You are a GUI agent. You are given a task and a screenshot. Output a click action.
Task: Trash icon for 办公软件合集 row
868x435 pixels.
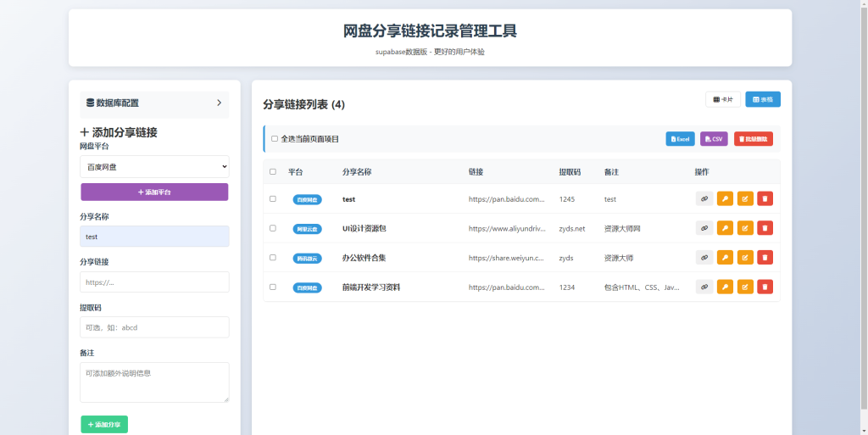pyautogui.click(x=765, y=257)
